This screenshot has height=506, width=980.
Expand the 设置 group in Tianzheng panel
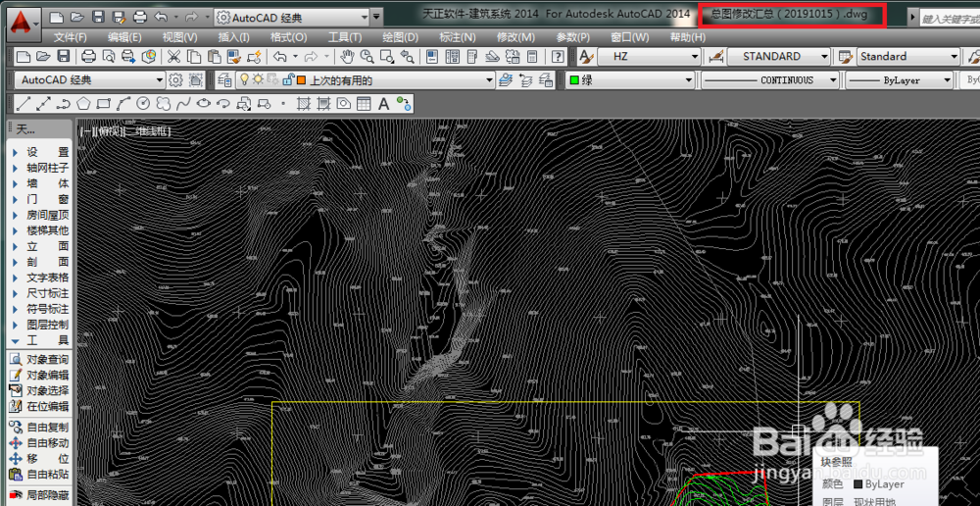pos(40,153)
